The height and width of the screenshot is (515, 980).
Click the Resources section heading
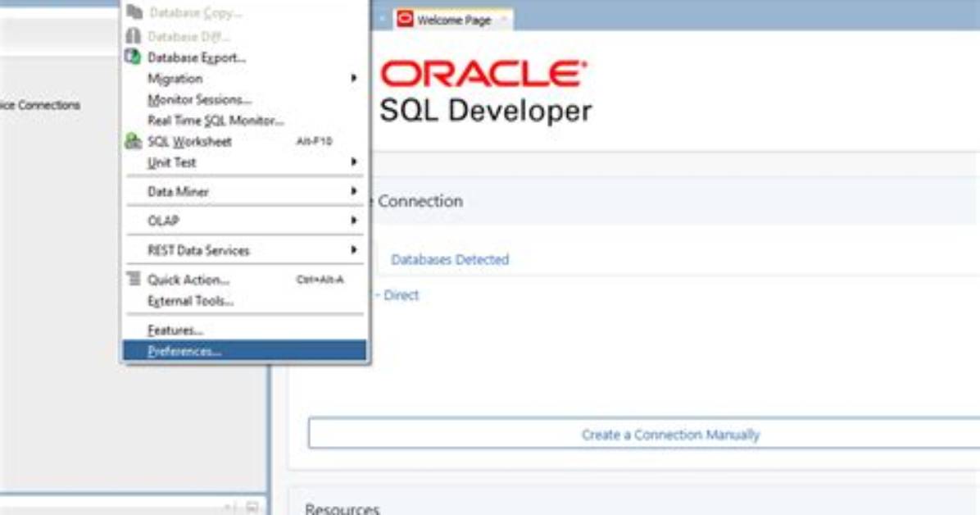[342, 508]
